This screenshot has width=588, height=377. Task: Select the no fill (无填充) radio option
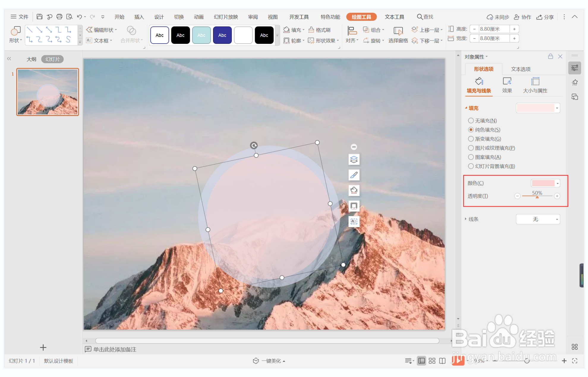(x=471, y=121)
